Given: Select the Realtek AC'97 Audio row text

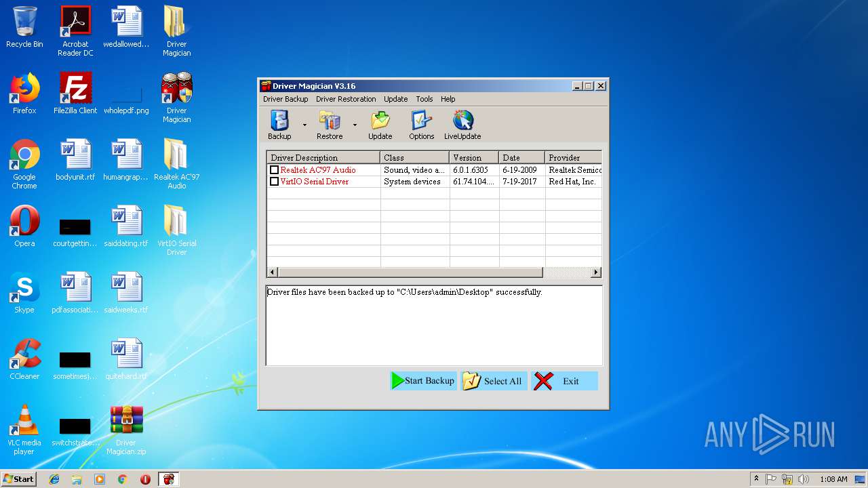Looking at the screenshot, I should coord(318,170).
